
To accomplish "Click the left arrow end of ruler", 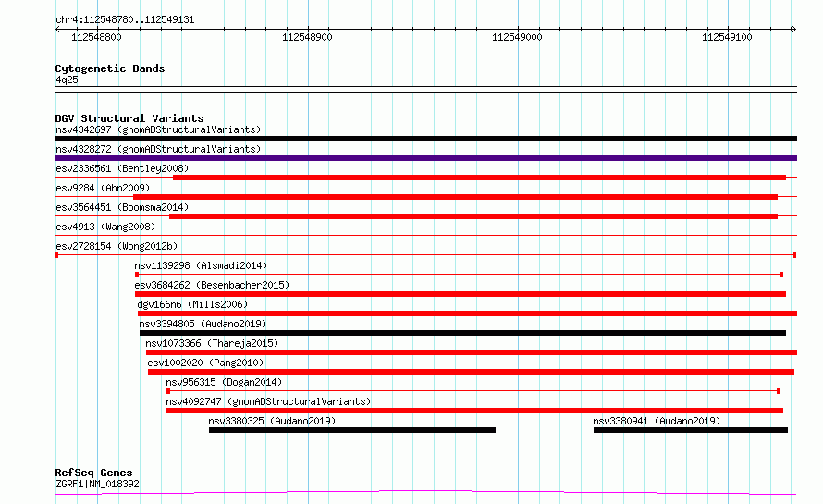I will click(57, 29).
